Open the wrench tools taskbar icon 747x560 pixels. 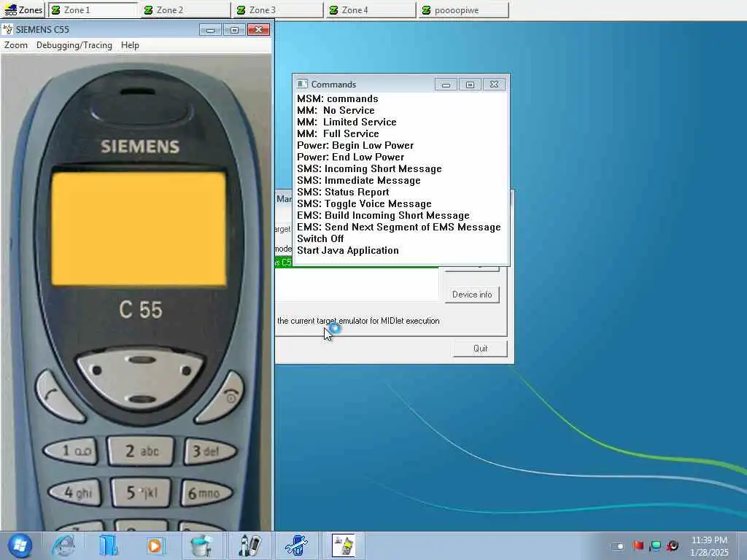(x=296, y=545)
